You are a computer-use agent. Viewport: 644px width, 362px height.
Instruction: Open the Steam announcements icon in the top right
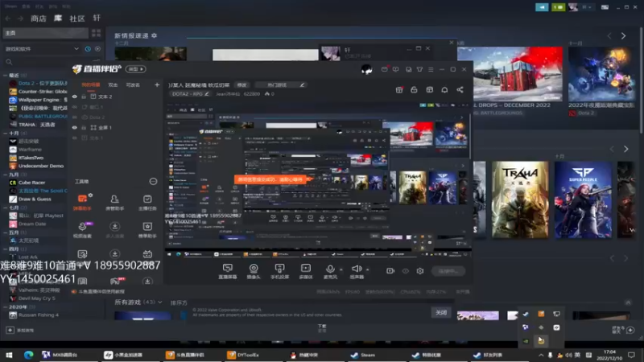tap(542, 7)
